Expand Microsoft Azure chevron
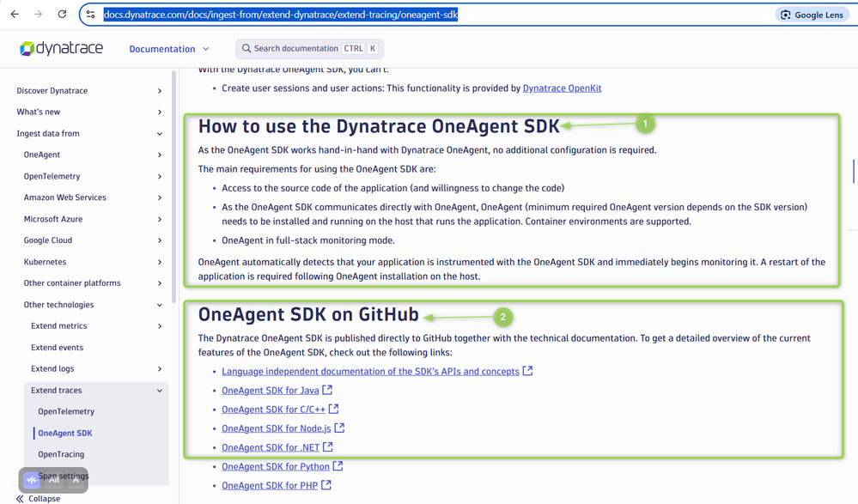This screenshot has height=504, width=858. click(x=160, y=220)
